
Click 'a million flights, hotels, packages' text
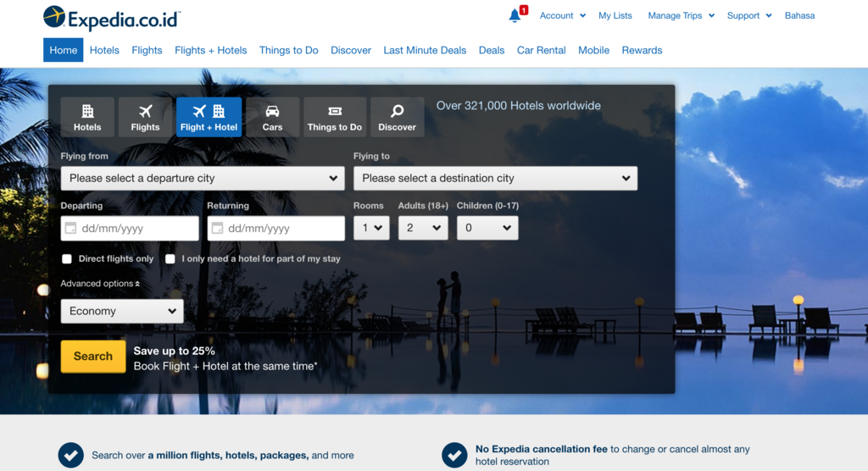coord(228,456)
